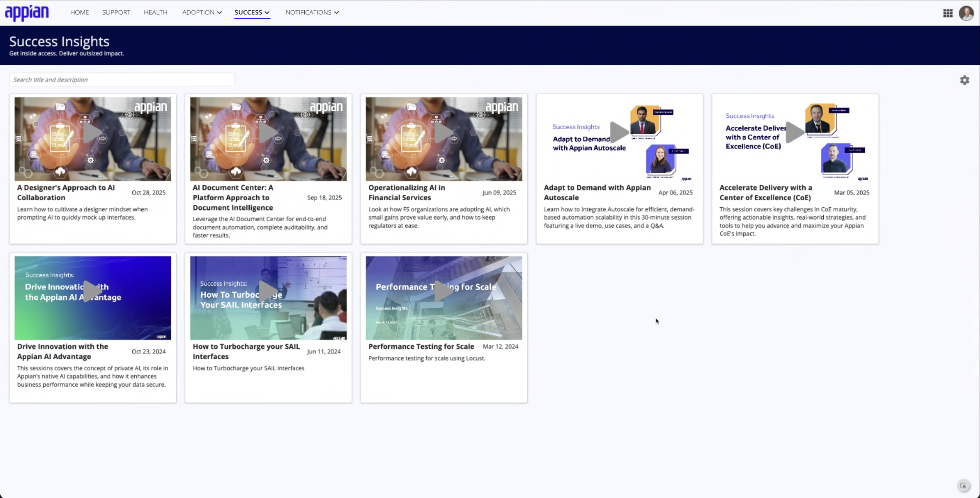
Task: Open 'Drive Innovation with the Appian AI Advantage' title
Action: pos(62,352)
